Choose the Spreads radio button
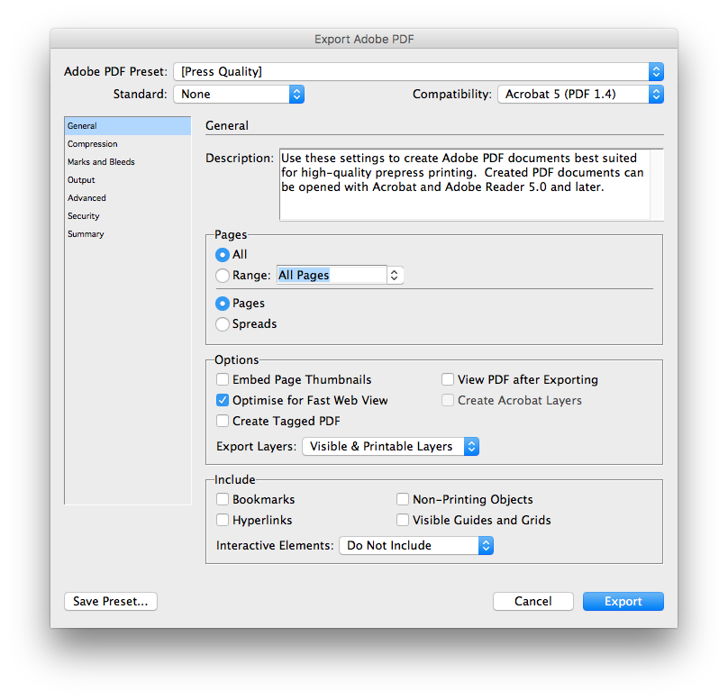Screen dimensions: 728x700 pos(223,324)
